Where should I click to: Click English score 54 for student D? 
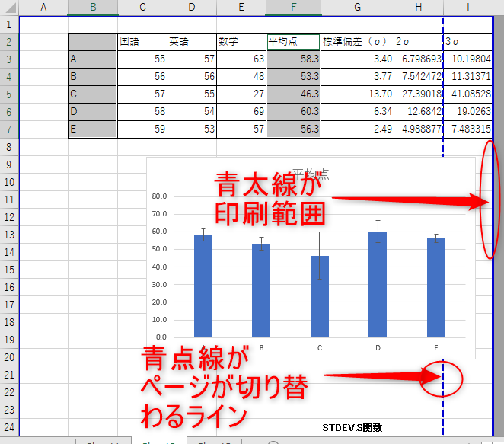click(192, 111)
